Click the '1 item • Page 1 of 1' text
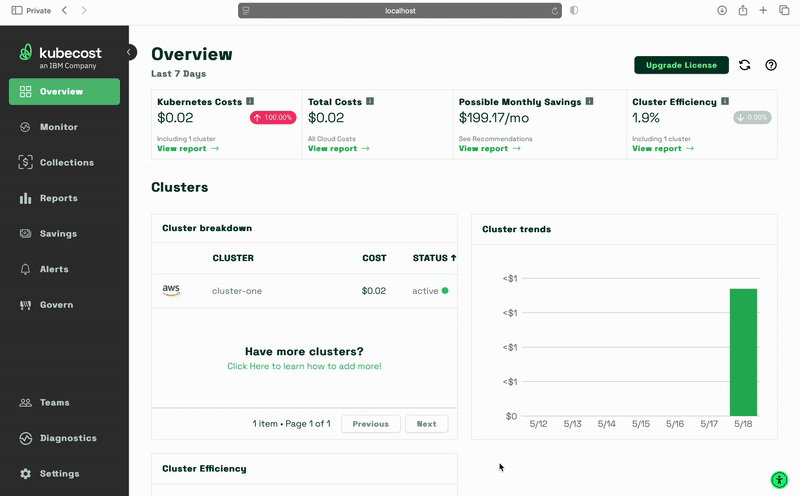The image size is (800, 496). pyautogui.click(x=291, y=424)
